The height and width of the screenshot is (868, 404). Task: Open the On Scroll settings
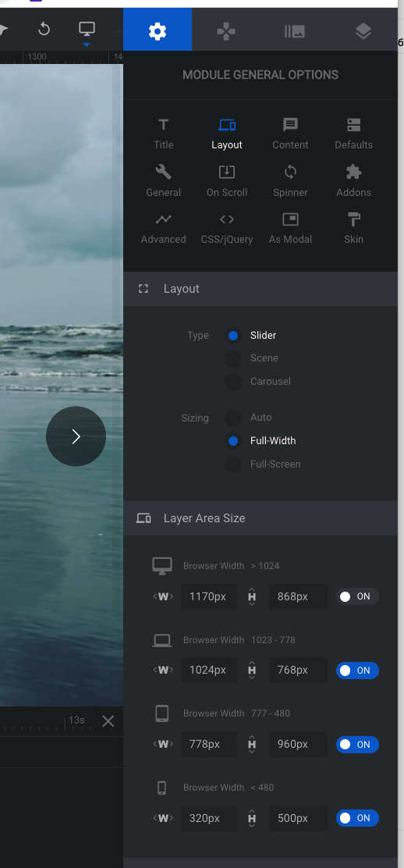click(227, 181)
